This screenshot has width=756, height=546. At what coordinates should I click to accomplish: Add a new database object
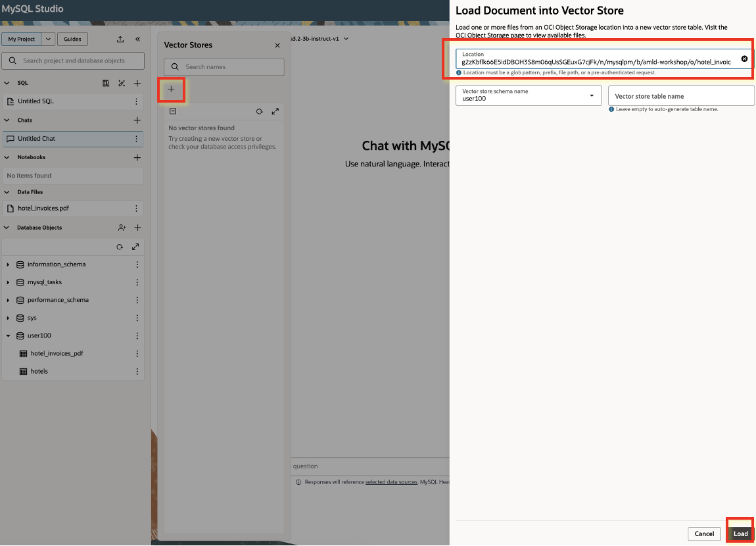[137, 228]
